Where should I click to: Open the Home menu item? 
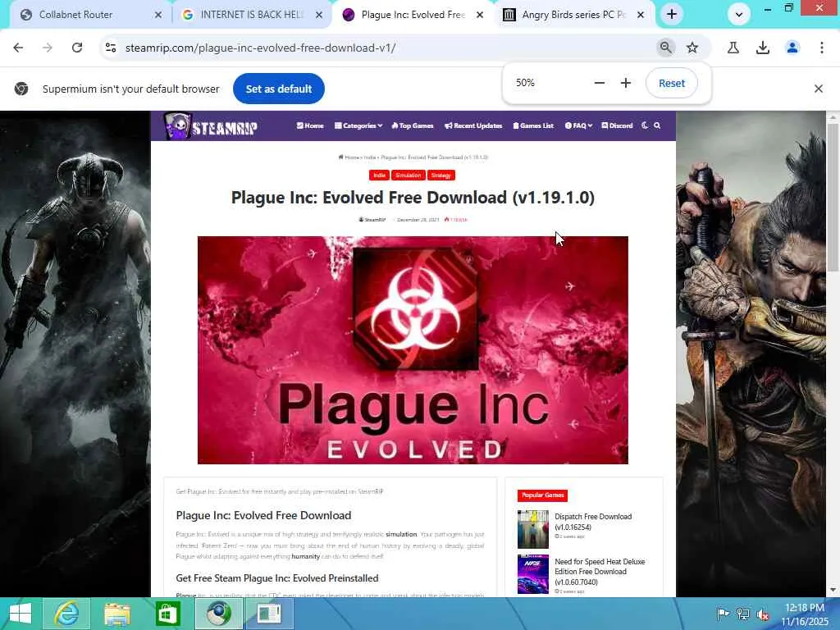pos(310,126)
